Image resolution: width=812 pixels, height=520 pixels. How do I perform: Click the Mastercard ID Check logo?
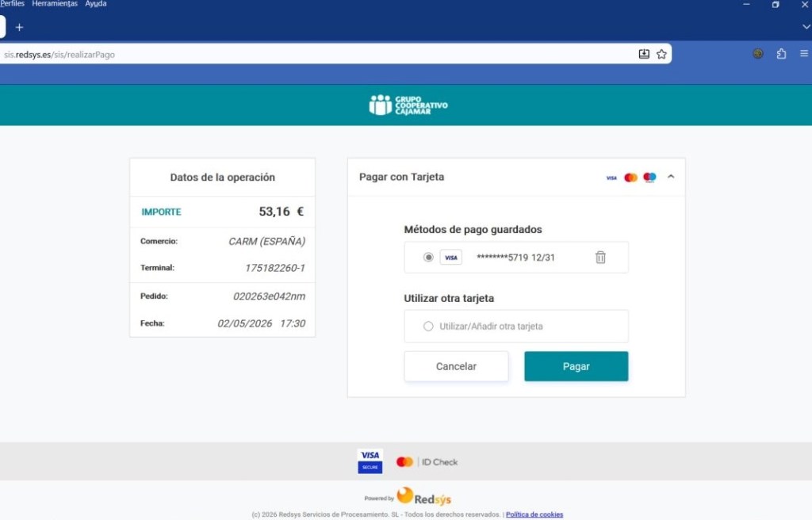click(427, 461)
